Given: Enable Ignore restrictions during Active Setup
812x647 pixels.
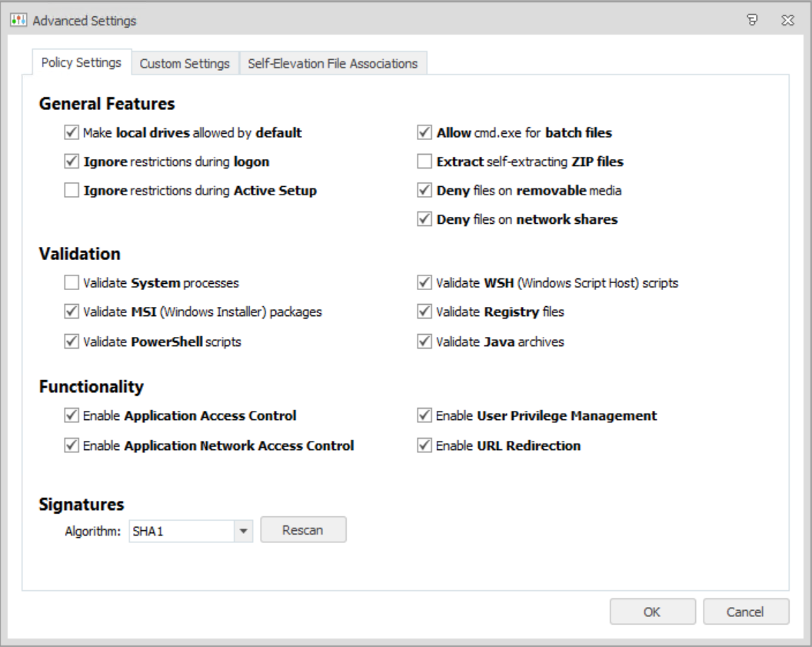Looking at the screenshot, I should coord(72,191).
